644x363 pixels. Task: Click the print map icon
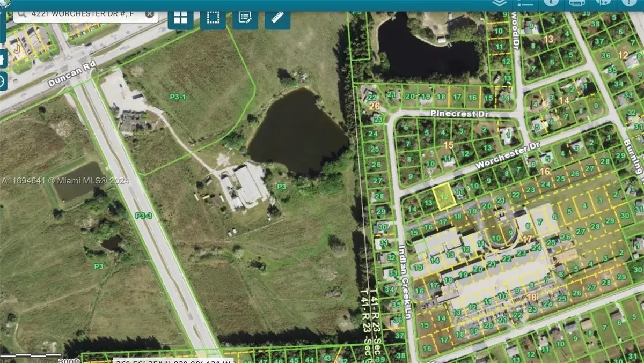(x=577, y=3)
